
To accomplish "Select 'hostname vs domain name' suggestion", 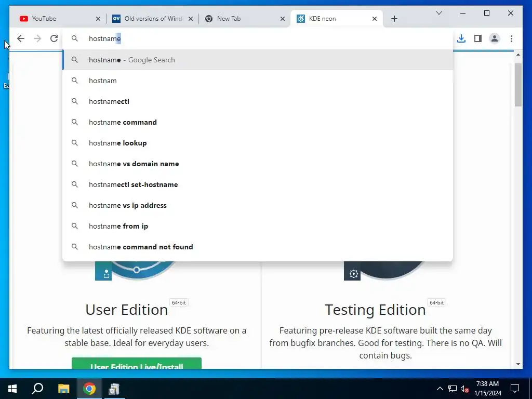I will pos(258,164).
